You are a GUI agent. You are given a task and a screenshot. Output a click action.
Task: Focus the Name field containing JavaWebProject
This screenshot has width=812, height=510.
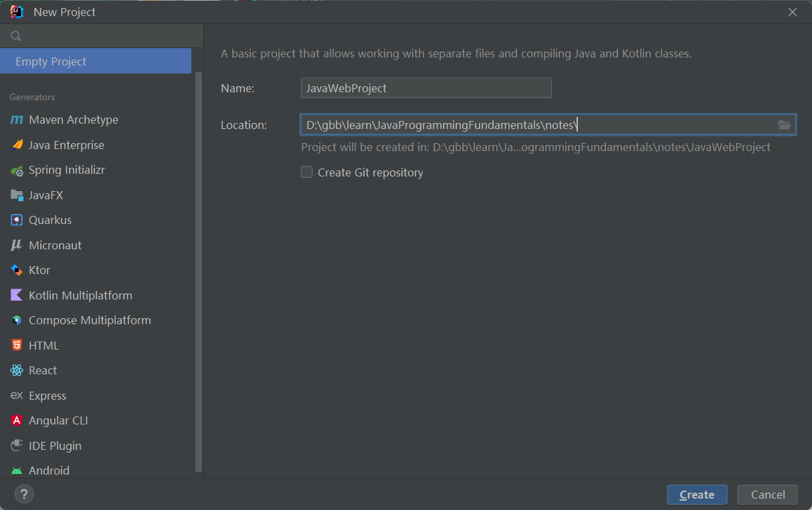(x=426, y=88)
